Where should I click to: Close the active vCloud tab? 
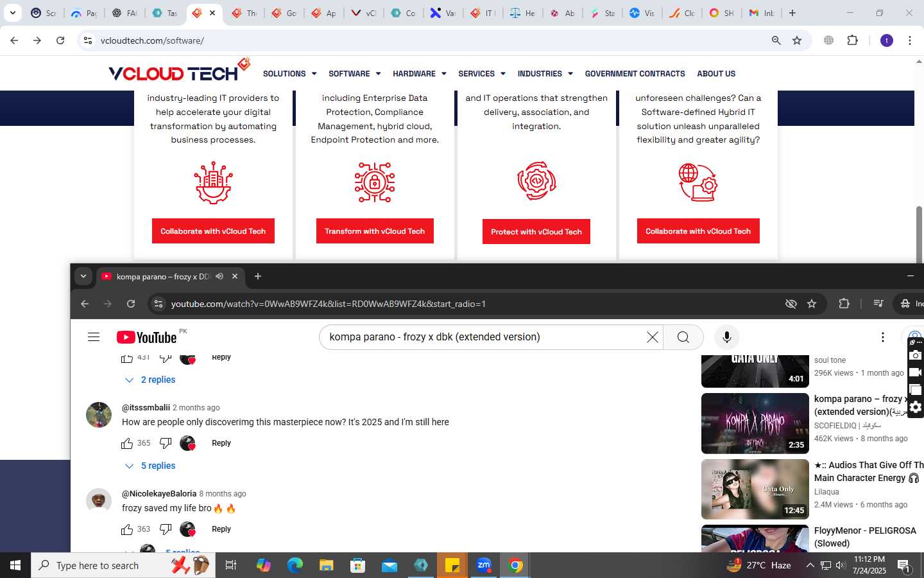click(x=212, y=13)
